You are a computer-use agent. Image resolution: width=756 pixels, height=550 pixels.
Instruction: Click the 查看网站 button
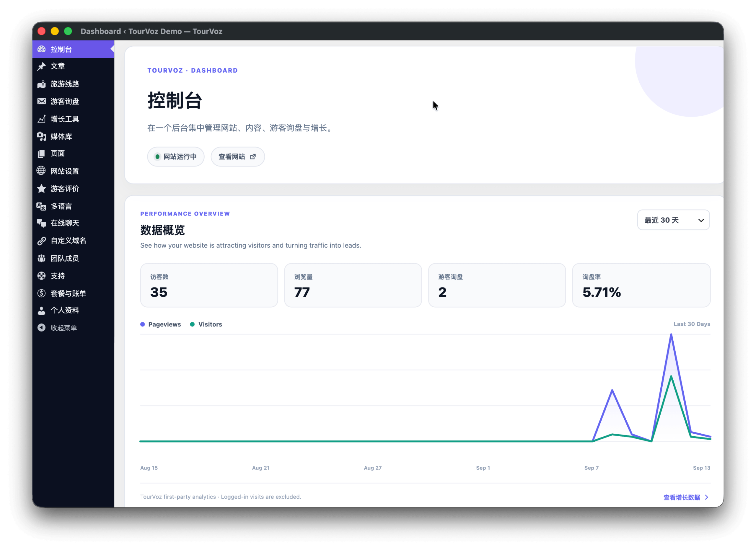238,156
